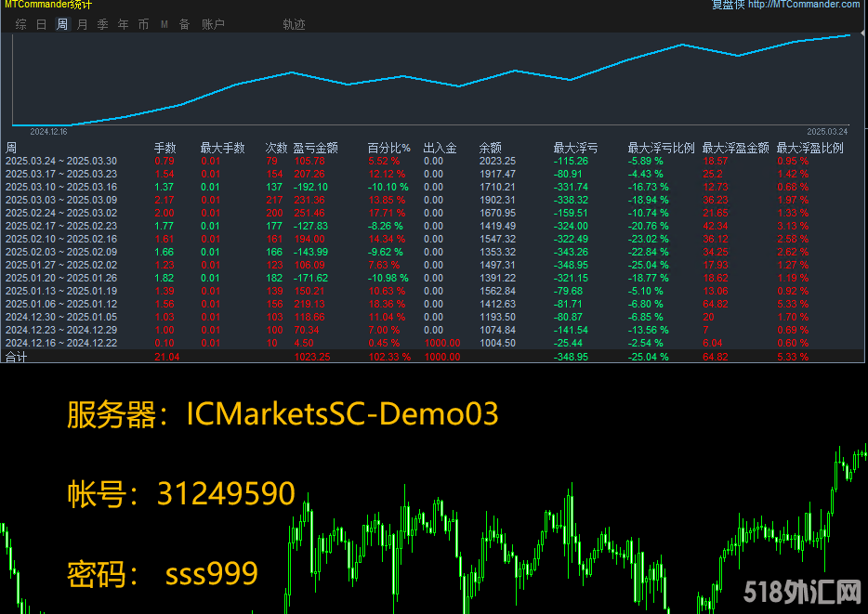868x614 pixels.
Task: Select the week 2025.01.27 ~ 2025.02.02
Action: 432,265
